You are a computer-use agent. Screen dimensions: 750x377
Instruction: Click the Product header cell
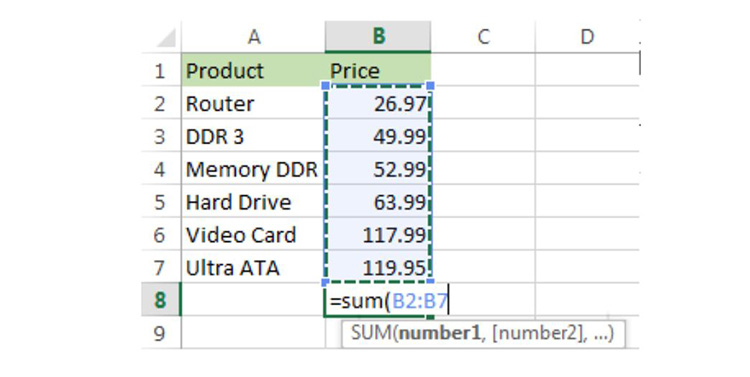[254, 70]
